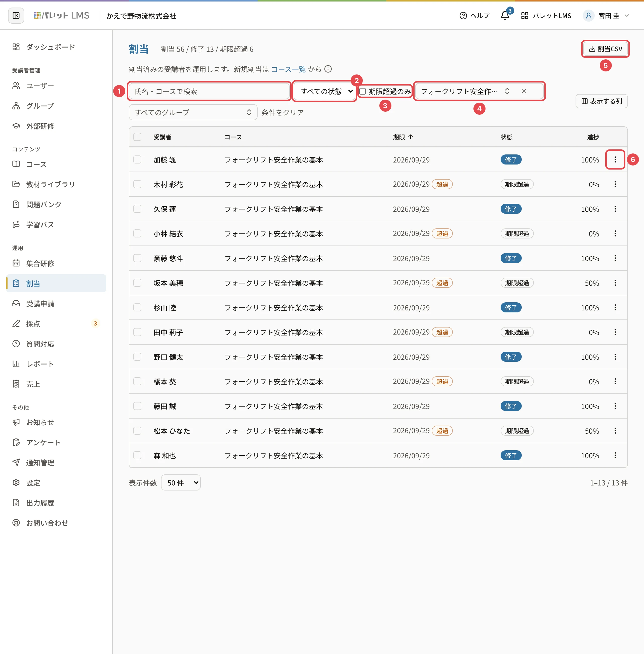Open the row menu for 加藤 颯
The width and height of the screenshot is (644, 654).
(615, 160)
